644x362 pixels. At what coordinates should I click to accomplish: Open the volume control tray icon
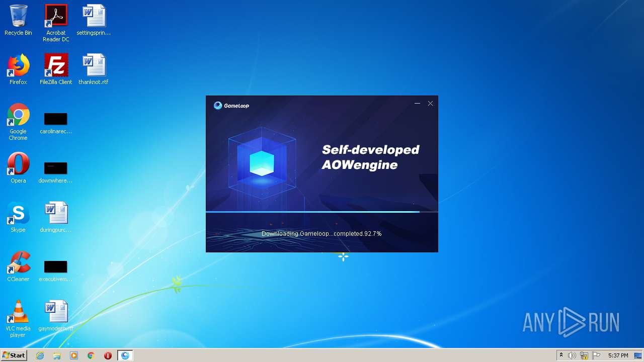[572, 355]
